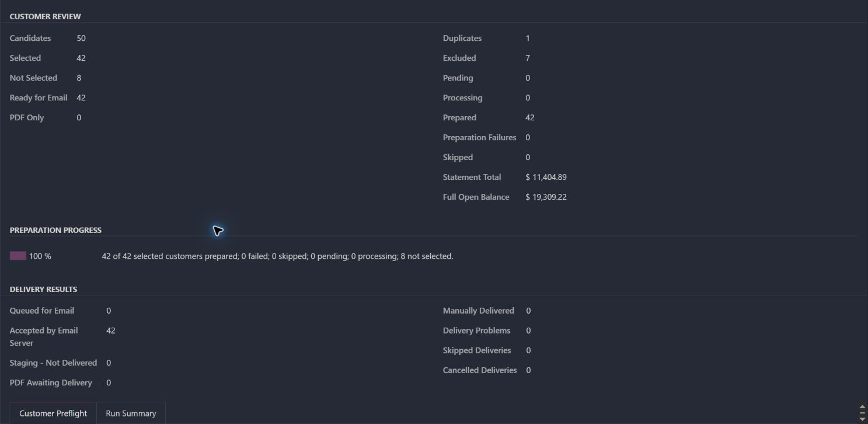Screen dimensions: 868x424
Task: Click the Delivery Problems value 0
Action: click(x=528, y=331)
